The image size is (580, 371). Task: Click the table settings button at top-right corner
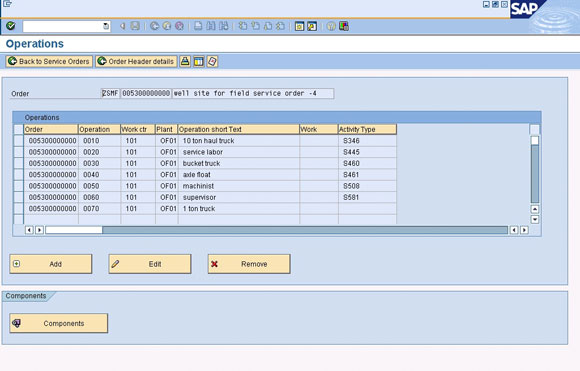click(535, 129)
